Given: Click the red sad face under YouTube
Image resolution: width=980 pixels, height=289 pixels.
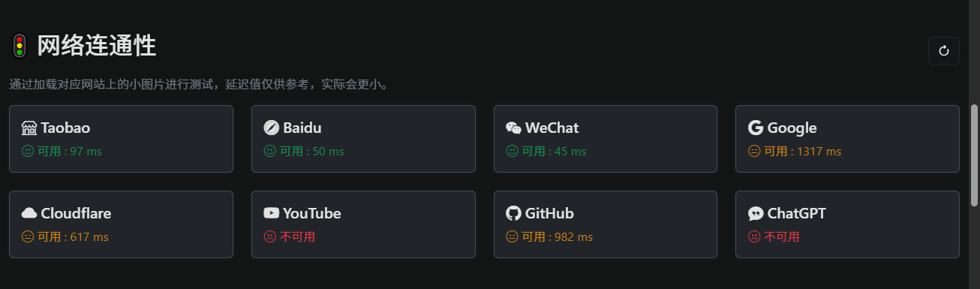Looking at the screenshot, I should coord(270,236).
